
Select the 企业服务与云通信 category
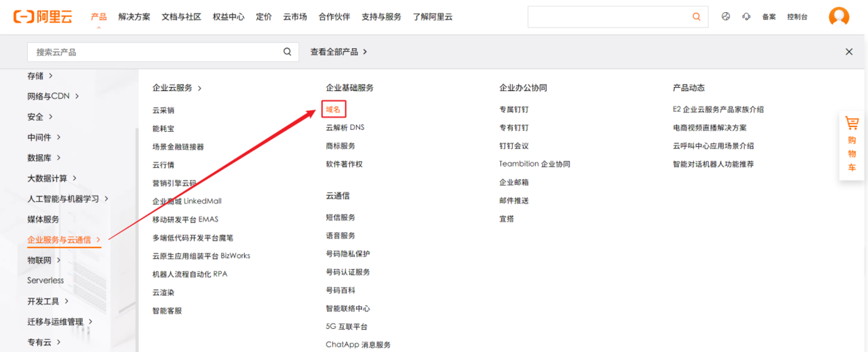pos(64,240)
